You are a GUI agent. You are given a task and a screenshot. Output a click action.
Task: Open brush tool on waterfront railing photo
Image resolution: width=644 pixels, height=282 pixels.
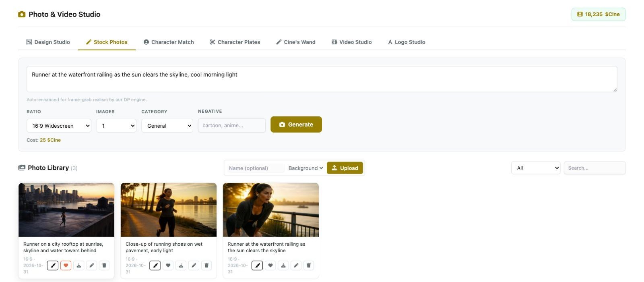tap(257, 265)
